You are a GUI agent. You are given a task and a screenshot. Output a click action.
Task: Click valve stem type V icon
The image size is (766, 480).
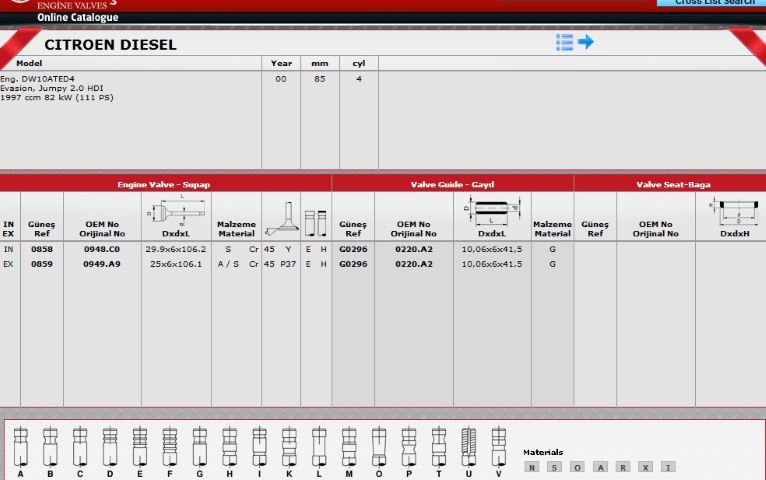point(498,446)
